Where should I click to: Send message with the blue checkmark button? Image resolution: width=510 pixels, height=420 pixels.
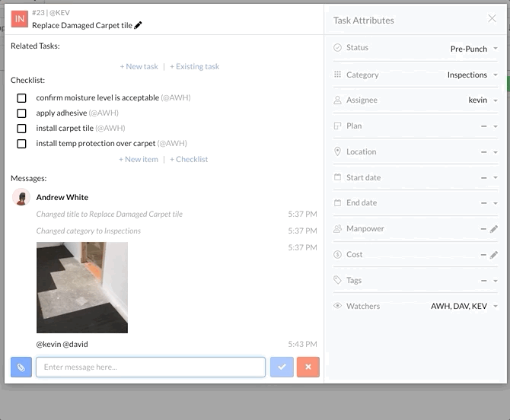[x=282, y=367]
